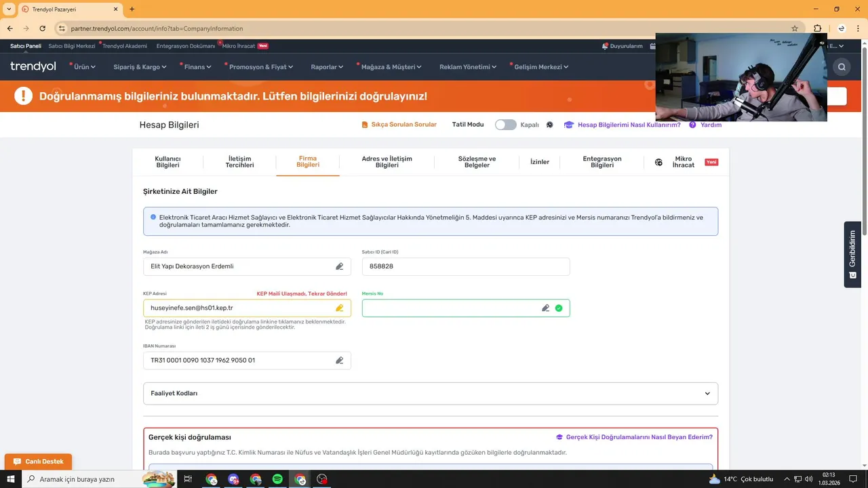Open the Gelişim Merkezi dropdown
Image resolution: width=868 pixels, height=488 pixels.
click(540, 67)
